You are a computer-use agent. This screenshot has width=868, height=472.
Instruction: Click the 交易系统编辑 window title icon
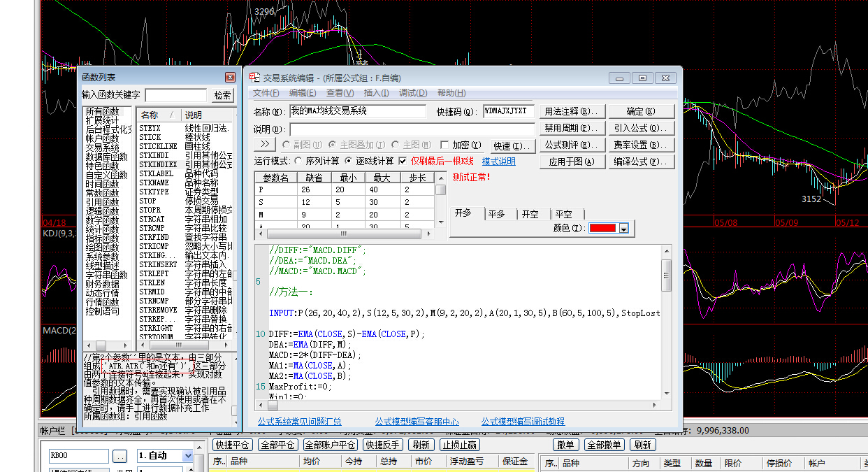(254, 78)
